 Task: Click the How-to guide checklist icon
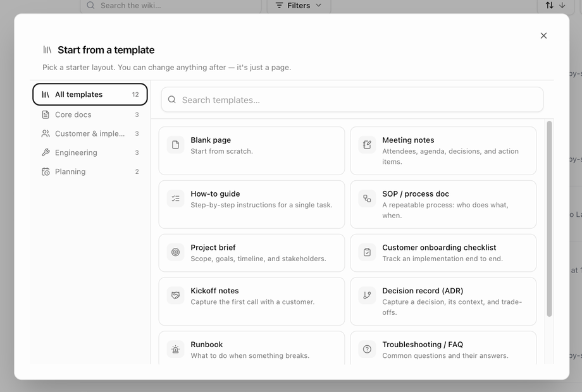176,199
